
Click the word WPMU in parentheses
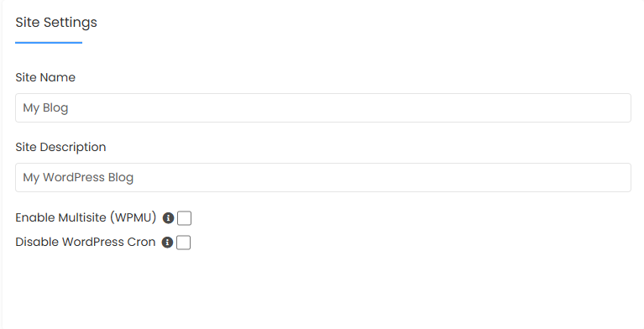click(x=131, y=217)
